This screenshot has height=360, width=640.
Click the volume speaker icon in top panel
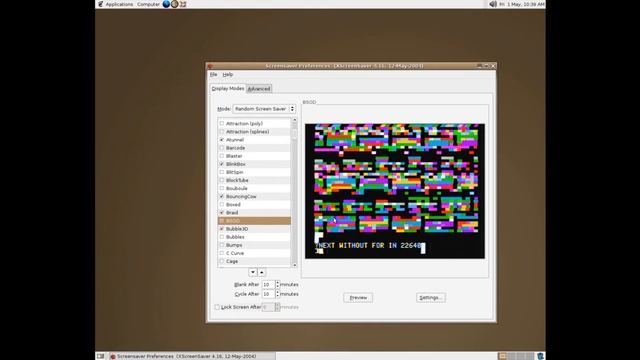coord(493,4)
